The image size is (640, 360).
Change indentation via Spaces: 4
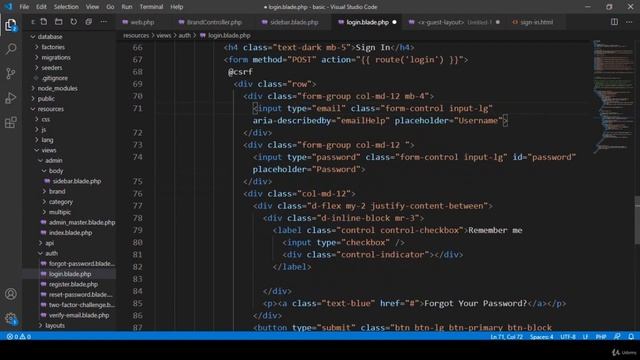coord(541,337)
